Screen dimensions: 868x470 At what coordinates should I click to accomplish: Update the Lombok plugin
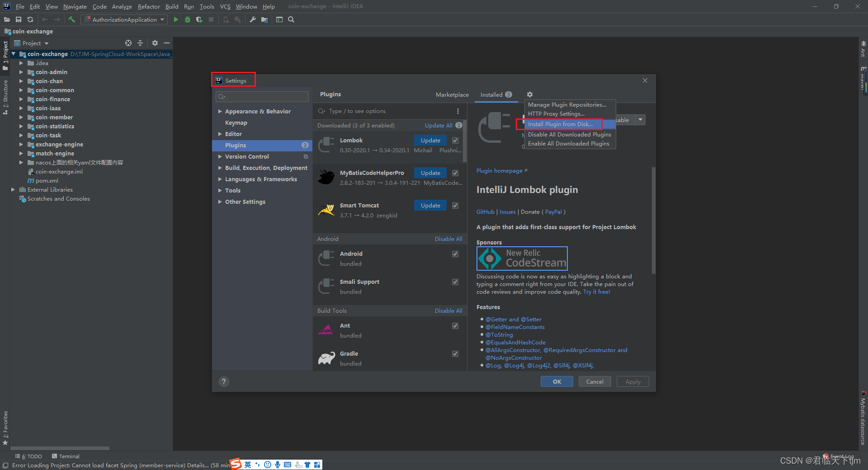point(429,140)
